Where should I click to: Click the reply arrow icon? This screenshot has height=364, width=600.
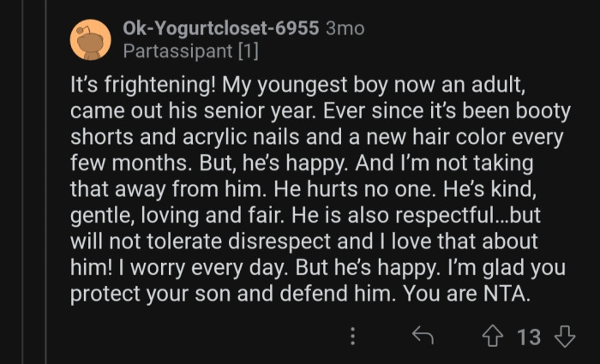(x=423, y=337)
